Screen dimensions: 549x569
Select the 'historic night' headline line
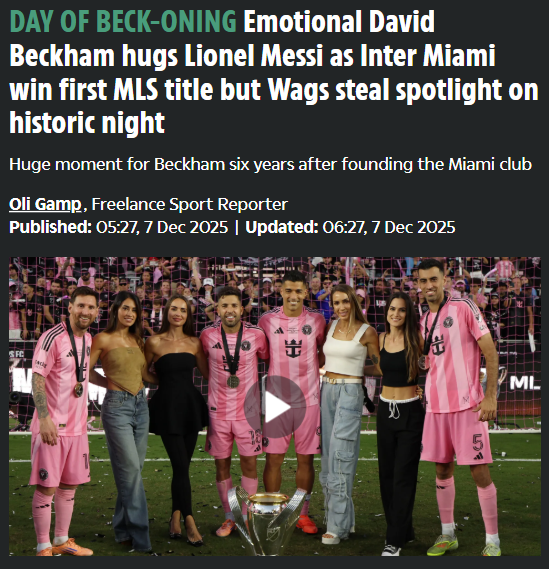coord(87,123)
